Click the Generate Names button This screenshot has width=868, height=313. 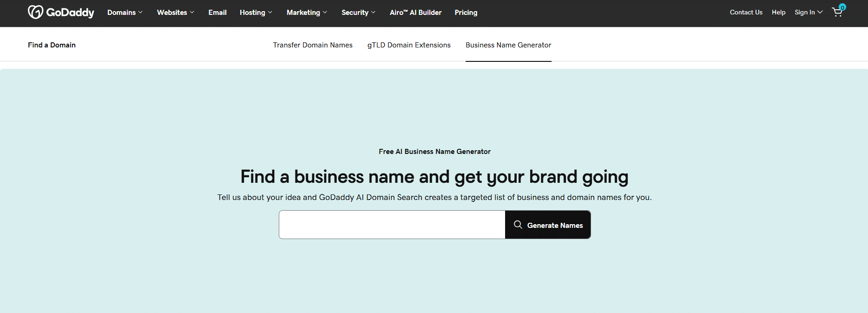(548, 225)
